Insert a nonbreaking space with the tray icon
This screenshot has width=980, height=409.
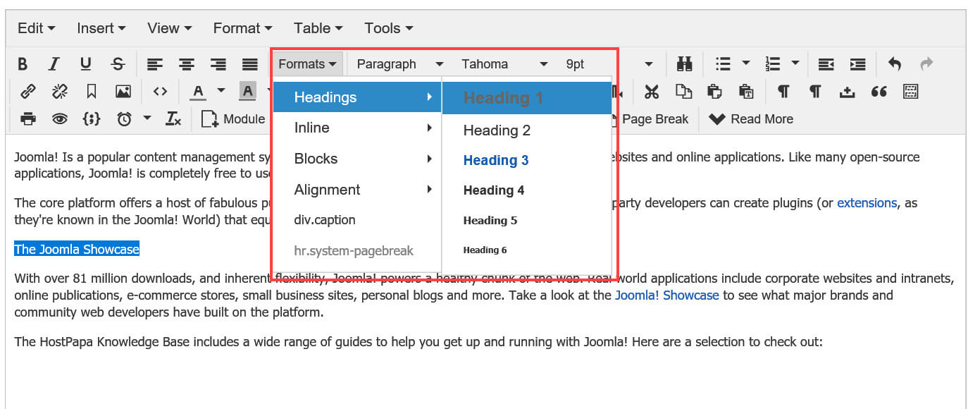pyautogui.click(x=847, y=92)
